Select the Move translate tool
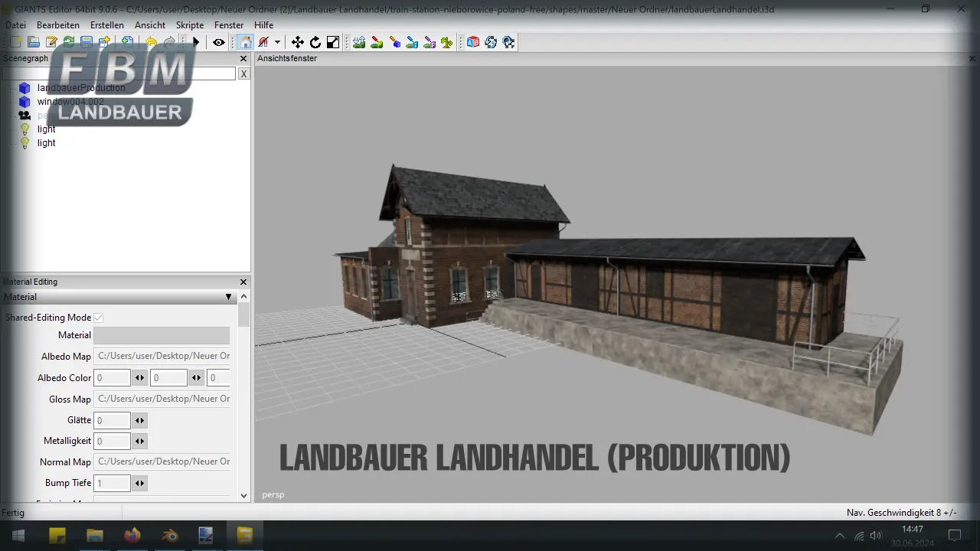The image size is (980, 551). point(298,42)
